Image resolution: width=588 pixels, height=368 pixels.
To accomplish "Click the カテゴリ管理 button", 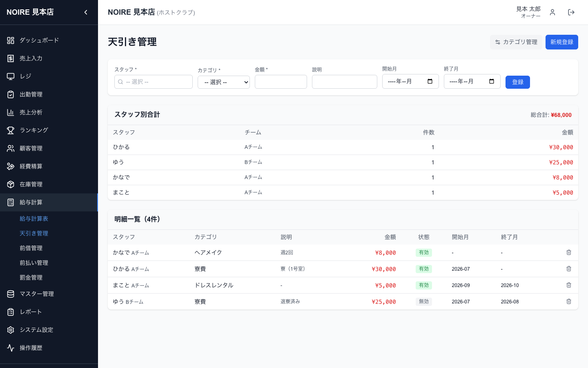I will 516,42.
